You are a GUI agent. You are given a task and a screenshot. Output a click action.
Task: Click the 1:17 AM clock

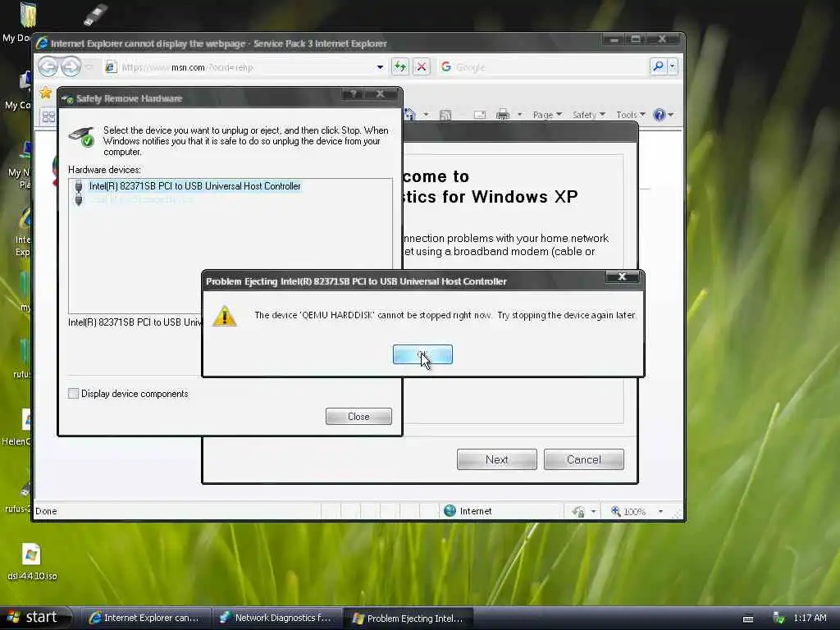(810, 619)
